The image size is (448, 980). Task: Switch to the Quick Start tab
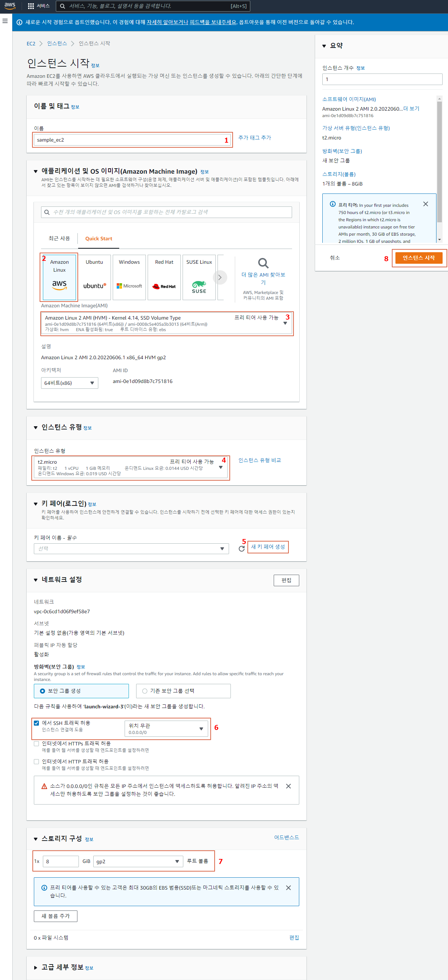(99, 239)
